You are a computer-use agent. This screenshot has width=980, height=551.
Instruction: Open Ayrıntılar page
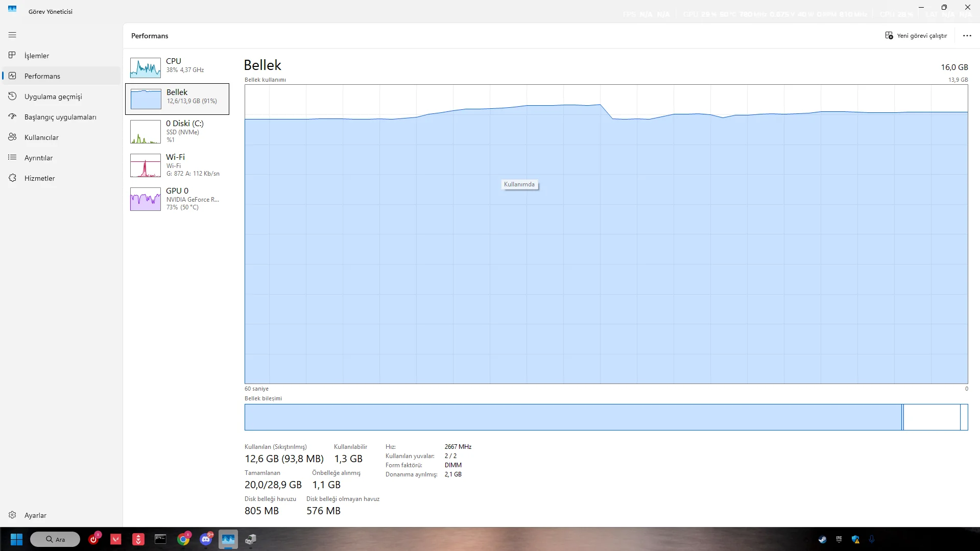[x=61, y=157]
